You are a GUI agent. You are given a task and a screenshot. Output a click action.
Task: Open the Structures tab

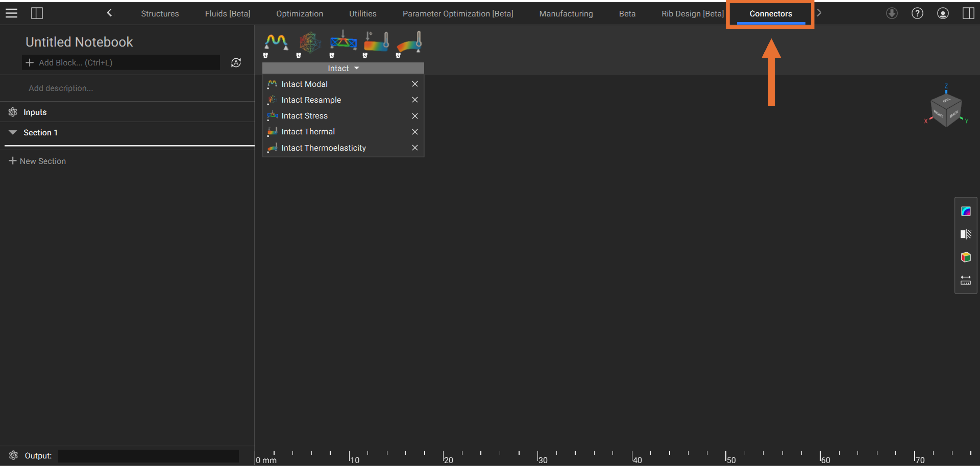click(160, 14)
